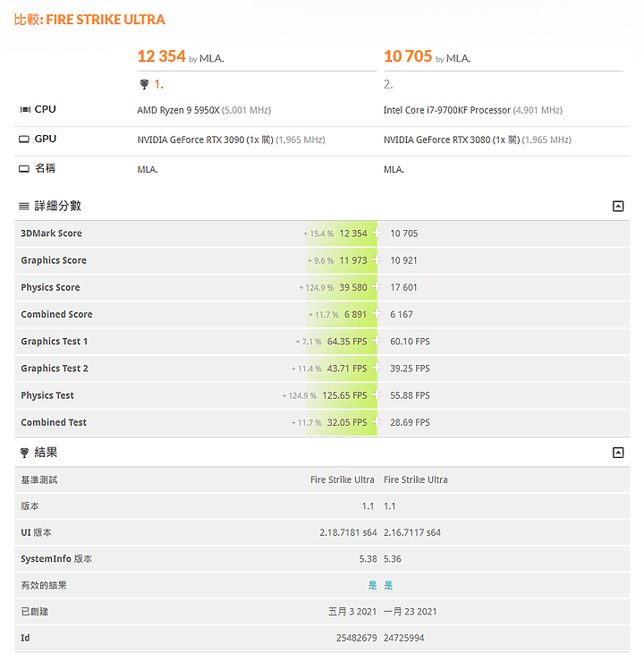Click the 詳細分數 list icon

[x=24, y=206]
